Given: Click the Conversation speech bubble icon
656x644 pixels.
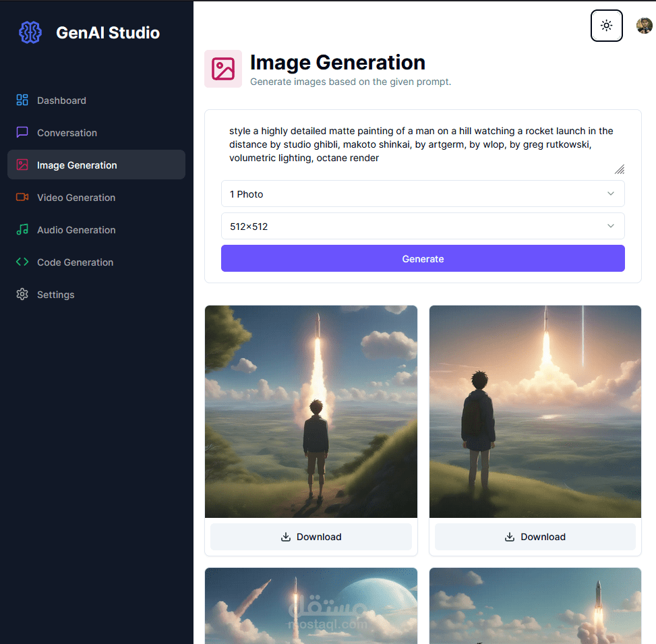Looking at the screenshot, I should [22, 132].
